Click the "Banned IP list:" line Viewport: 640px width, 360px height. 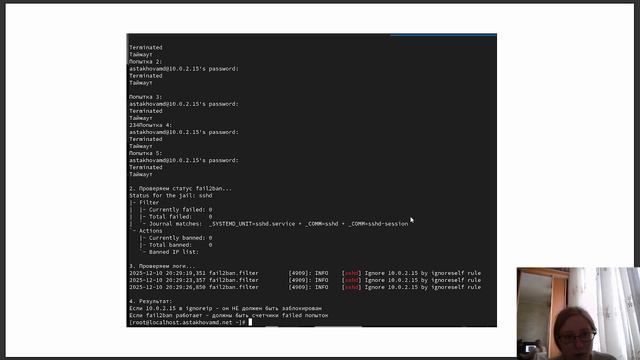point(169,252)
